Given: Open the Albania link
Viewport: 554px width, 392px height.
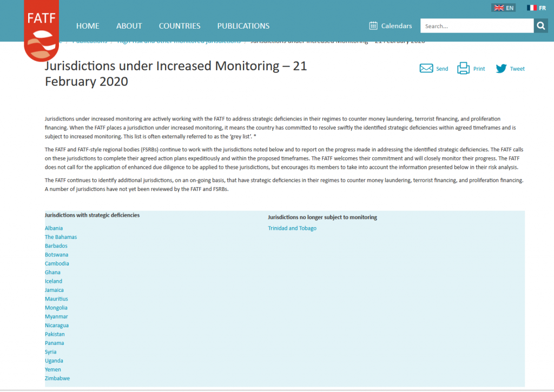Looking at the screenshot, I should 54,228.
